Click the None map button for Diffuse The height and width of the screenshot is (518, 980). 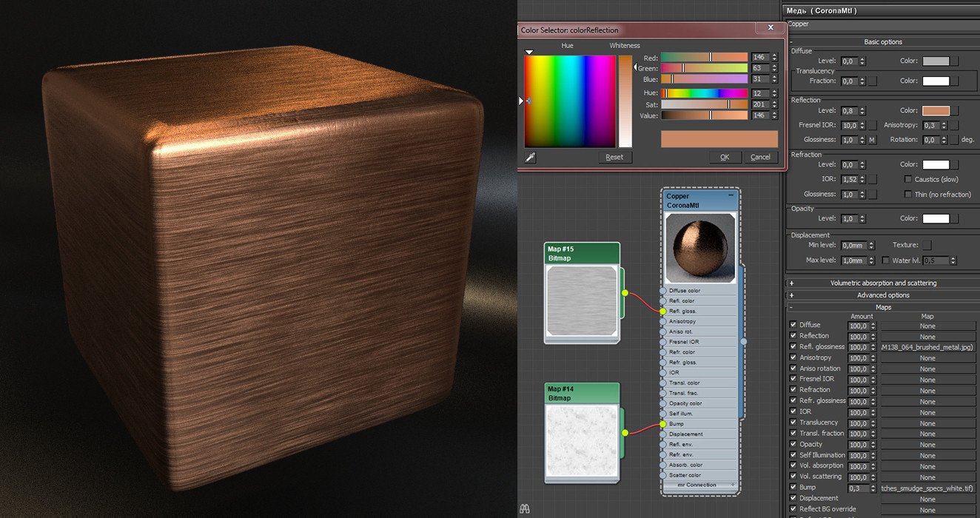(x=927, y=326)
